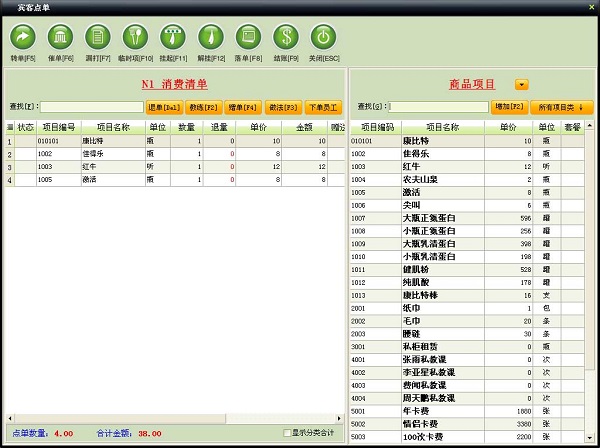Viewport: 600px width, 448px height.
Task: Click the 下单员工 button
Action: 322,107
